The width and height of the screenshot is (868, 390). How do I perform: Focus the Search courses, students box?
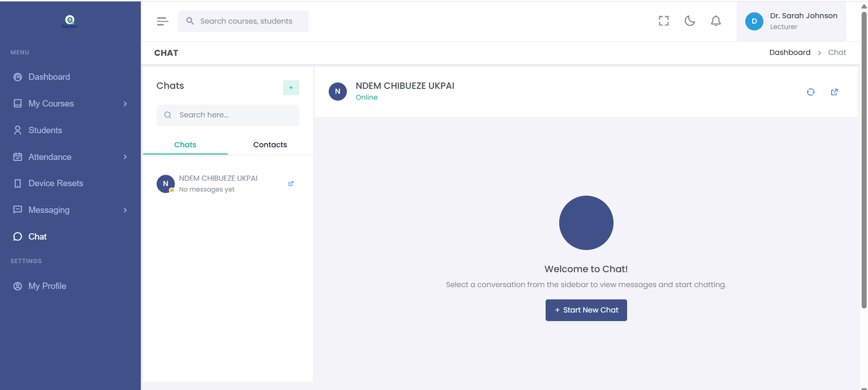pos(246,21)
